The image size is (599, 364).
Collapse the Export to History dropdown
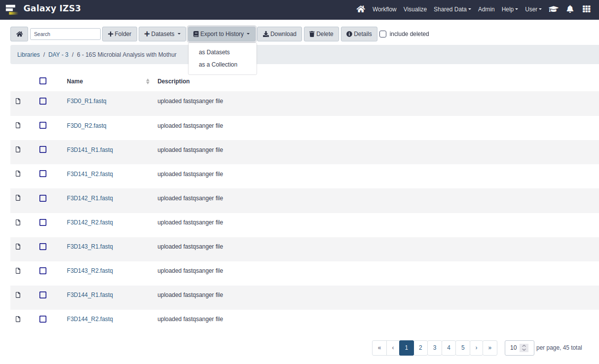[x=222, y=34]
